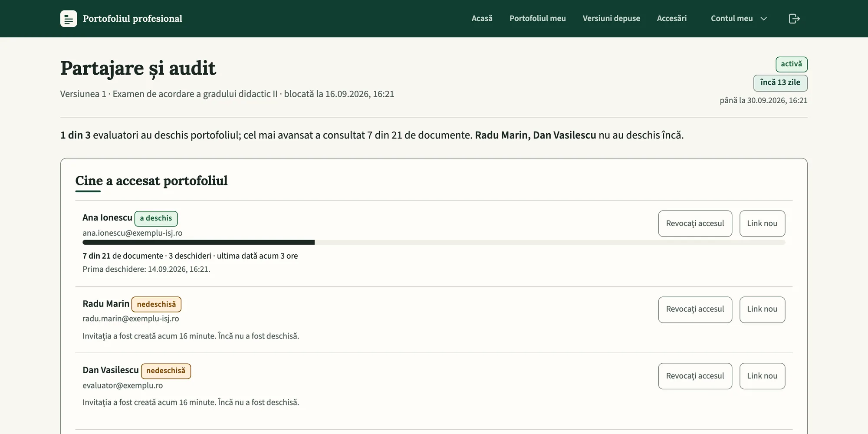
Task: Click the logout icon in the header
Action: 794,19
